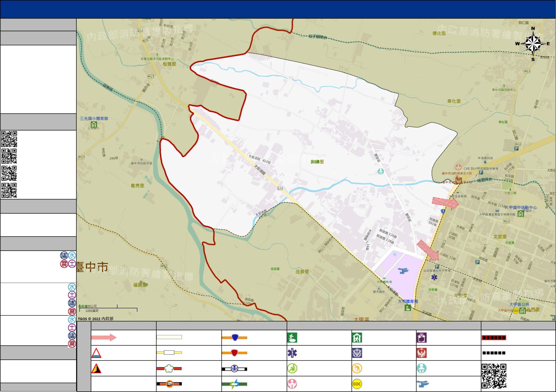Click the red shield road symbol in the legend

click(x=234, y=353)
